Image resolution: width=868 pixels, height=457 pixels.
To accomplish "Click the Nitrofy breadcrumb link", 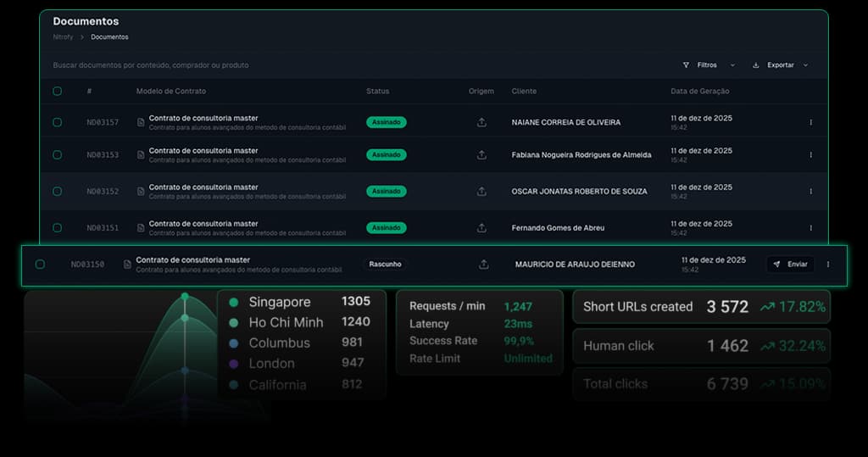I will click(63, 37).
